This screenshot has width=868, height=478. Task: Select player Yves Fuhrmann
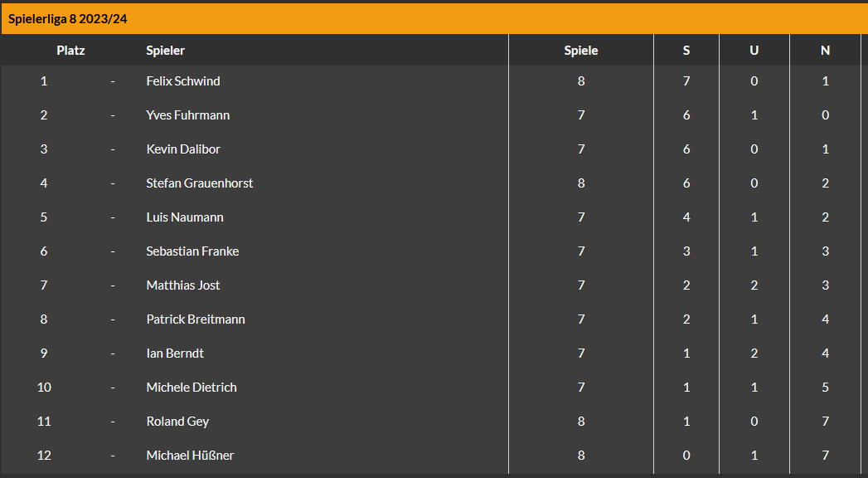pos(187,115)
